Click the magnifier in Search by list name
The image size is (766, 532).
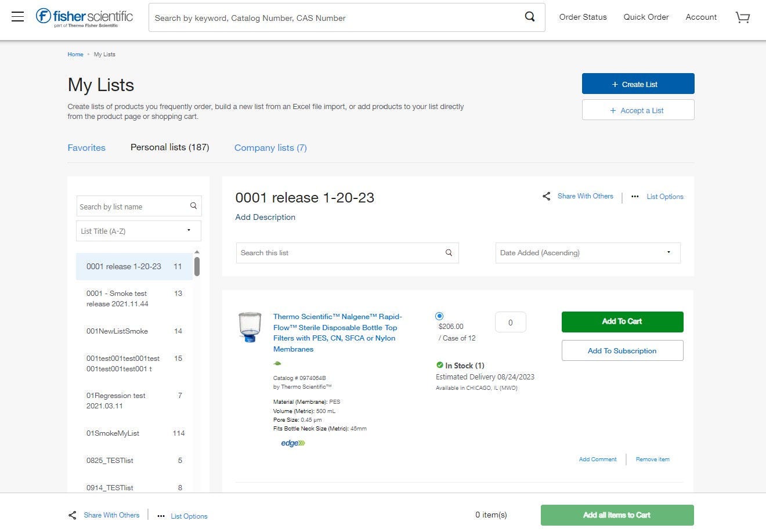[x=193, y=205]
